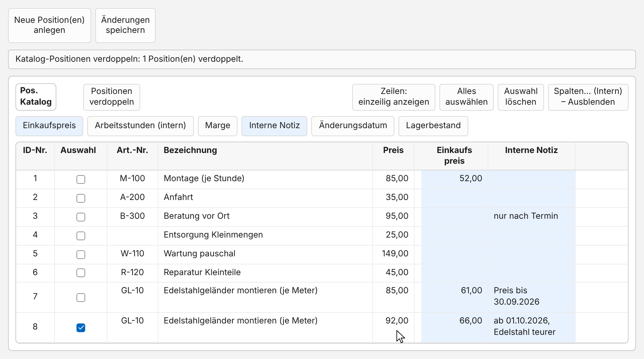The height and width of the screenshot is (359, 644).
Task: Click article number R-120
Action: point(132,272)
